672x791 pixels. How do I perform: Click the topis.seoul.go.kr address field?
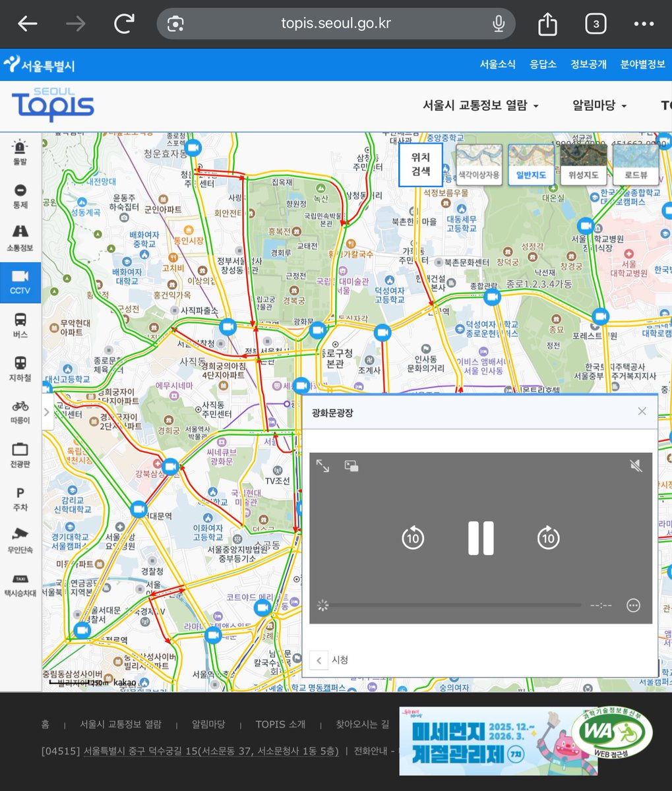coord(336,24)
